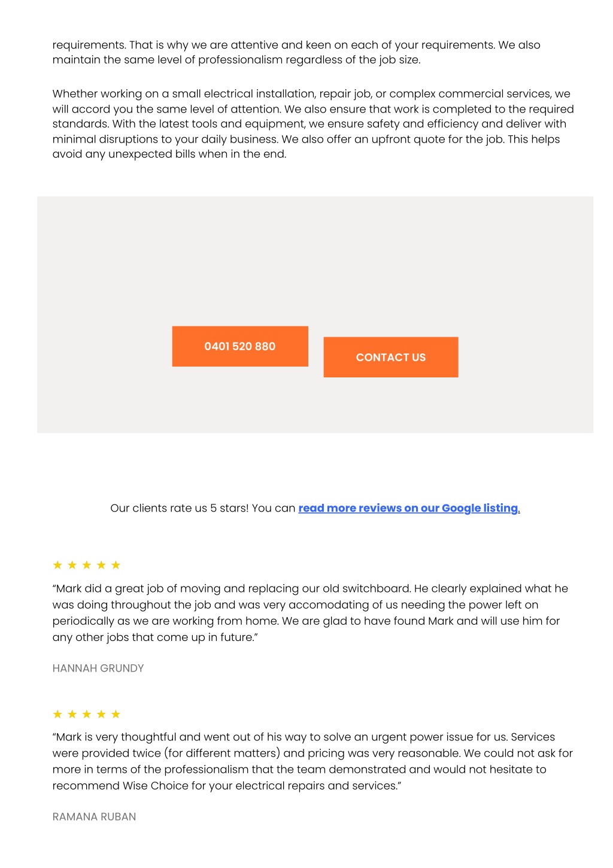Click review text recommending Wise Choice

[312, 761]
